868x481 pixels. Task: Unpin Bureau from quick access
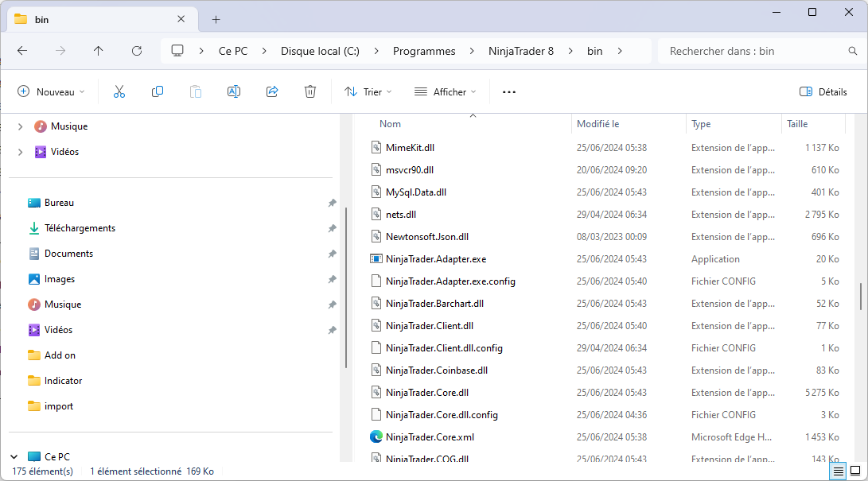tap(332, 203)
